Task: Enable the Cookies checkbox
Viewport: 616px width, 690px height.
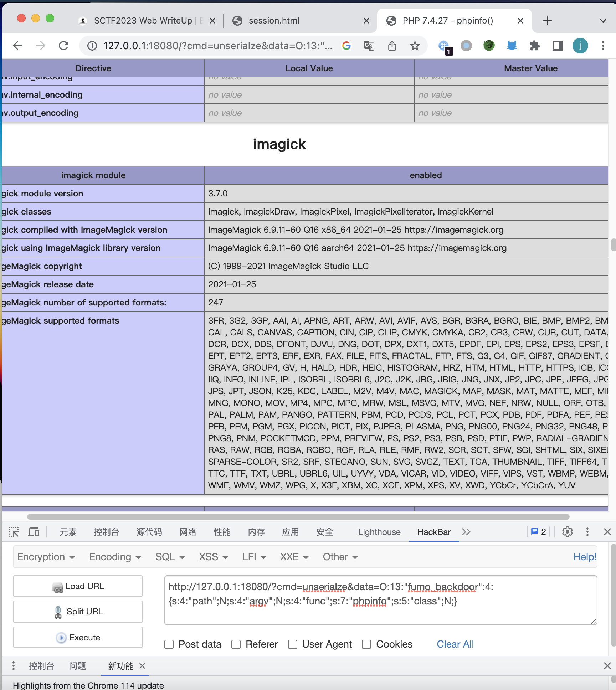Action: pyautogui.click(x=366, y=644)
